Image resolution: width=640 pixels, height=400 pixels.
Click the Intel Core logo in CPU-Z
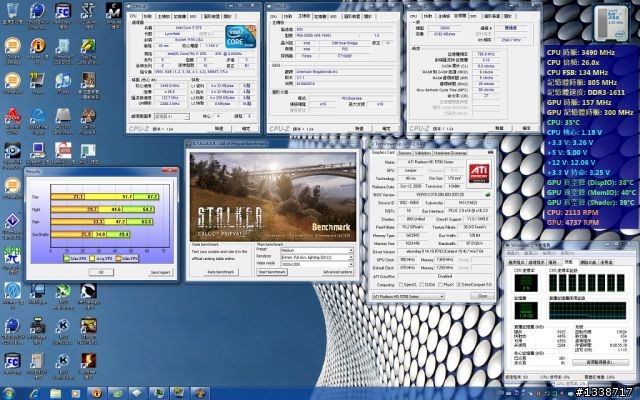tap(240, 37)
